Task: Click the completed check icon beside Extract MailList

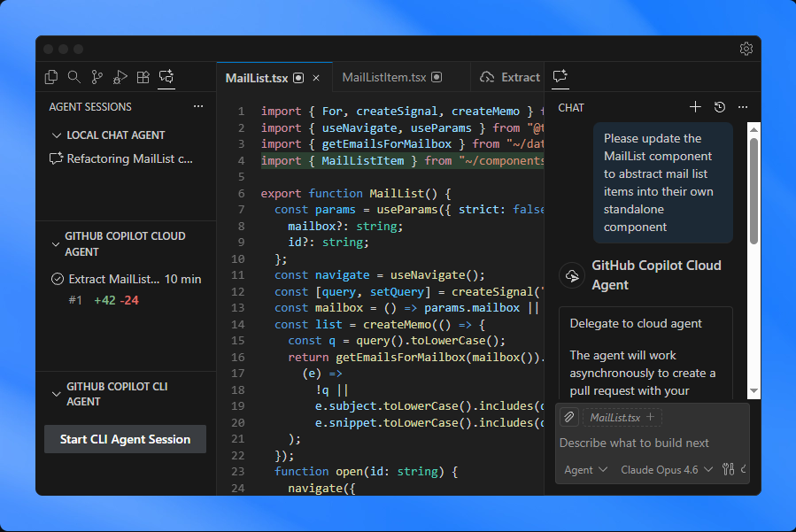Action: (x=58, y=279)
